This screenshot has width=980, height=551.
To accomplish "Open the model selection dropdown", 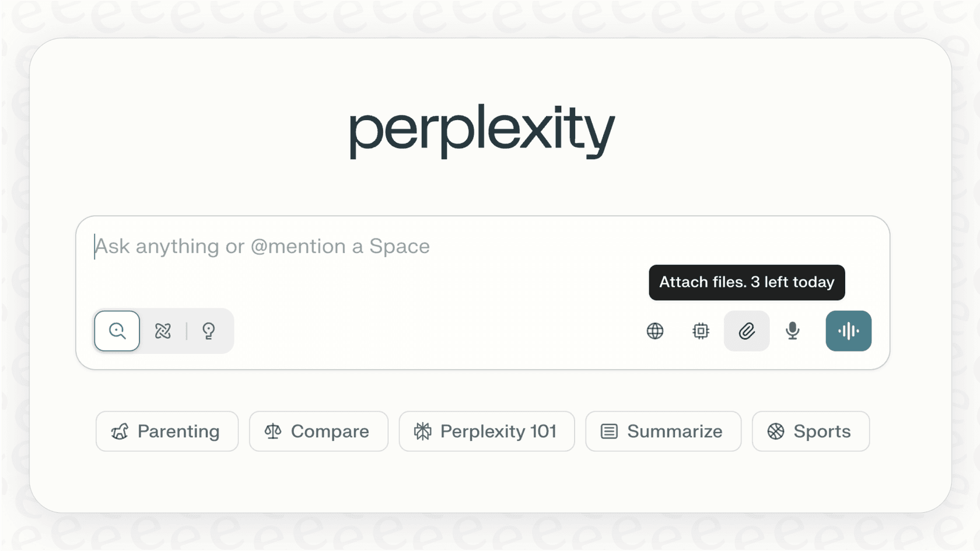I will click(699, 331).
